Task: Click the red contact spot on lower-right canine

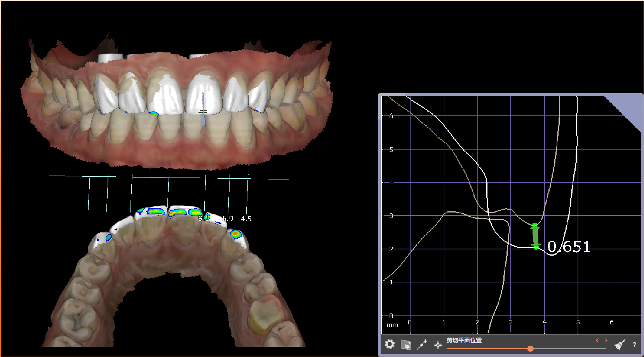Action: [x=235, y=234]
